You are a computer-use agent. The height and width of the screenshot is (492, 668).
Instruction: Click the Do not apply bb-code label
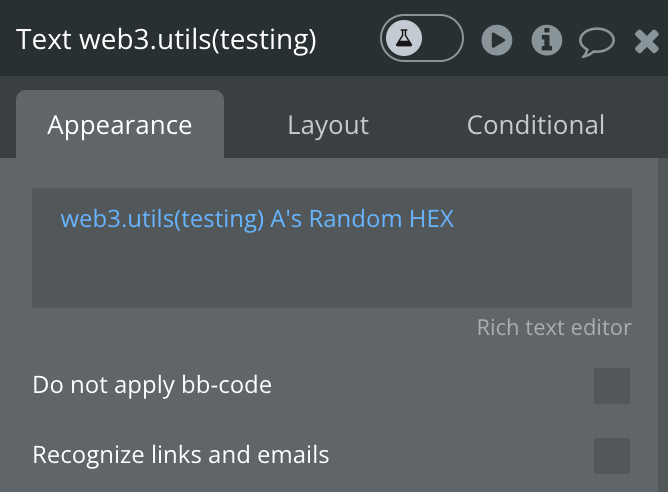tap(152, 385)
